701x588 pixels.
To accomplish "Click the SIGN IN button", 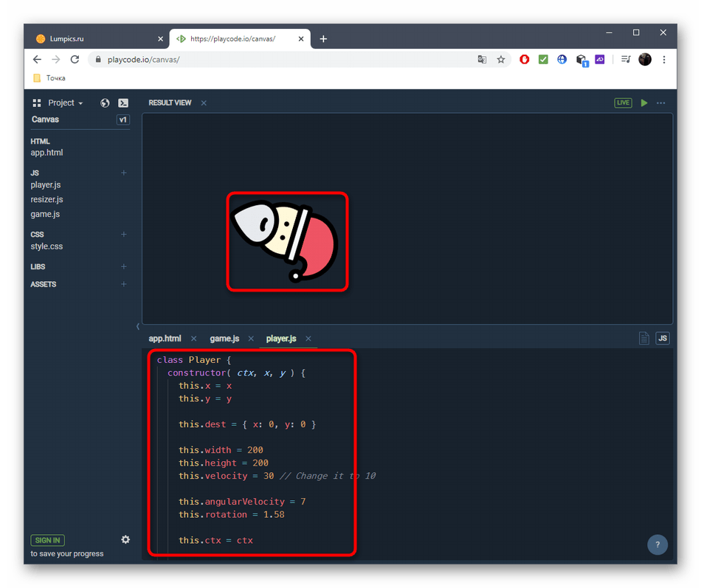I will pos(47,540).
